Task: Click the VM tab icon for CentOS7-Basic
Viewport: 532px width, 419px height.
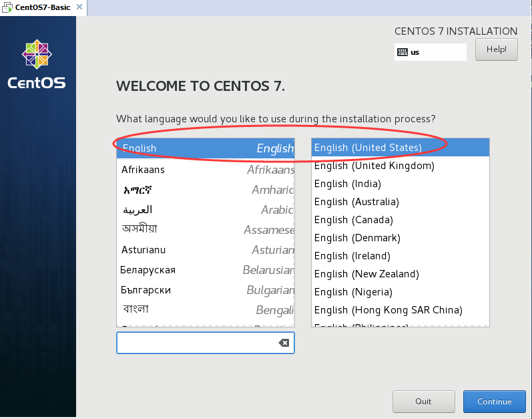Action: click(x=7, y=7)
